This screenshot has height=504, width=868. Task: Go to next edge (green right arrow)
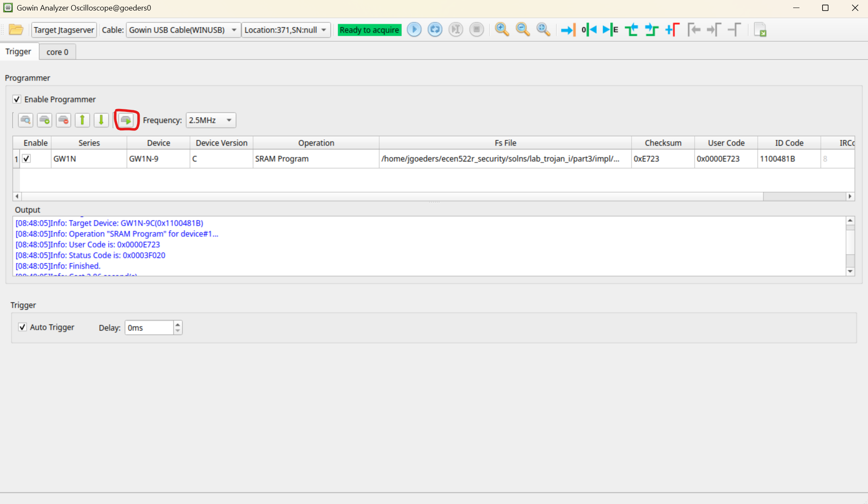tap(652, 29)
